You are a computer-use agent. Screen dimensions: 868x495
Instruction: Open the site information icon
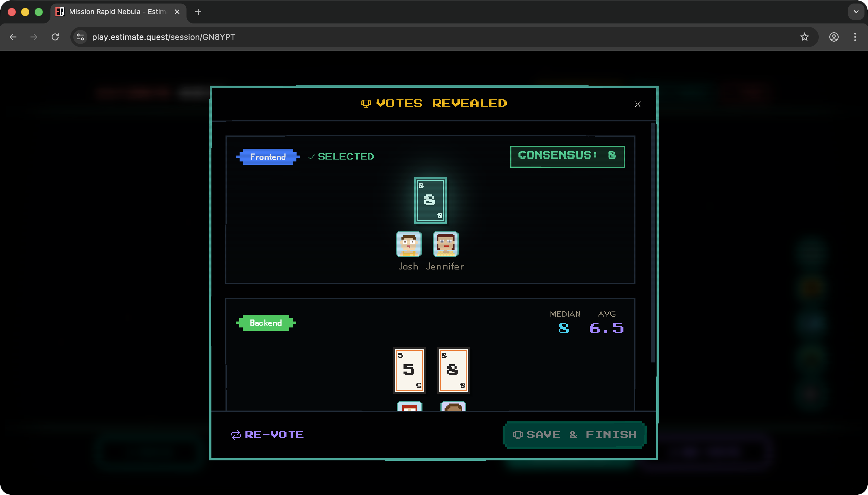[x=80, y=37]
